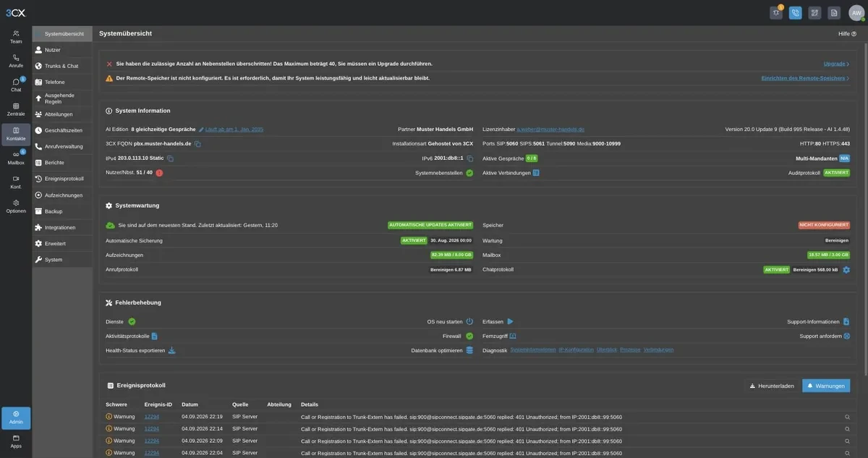Open the Chatprotokoll settings gear
The width and height of the screenshot is (868, 458).
pos(846,270)
